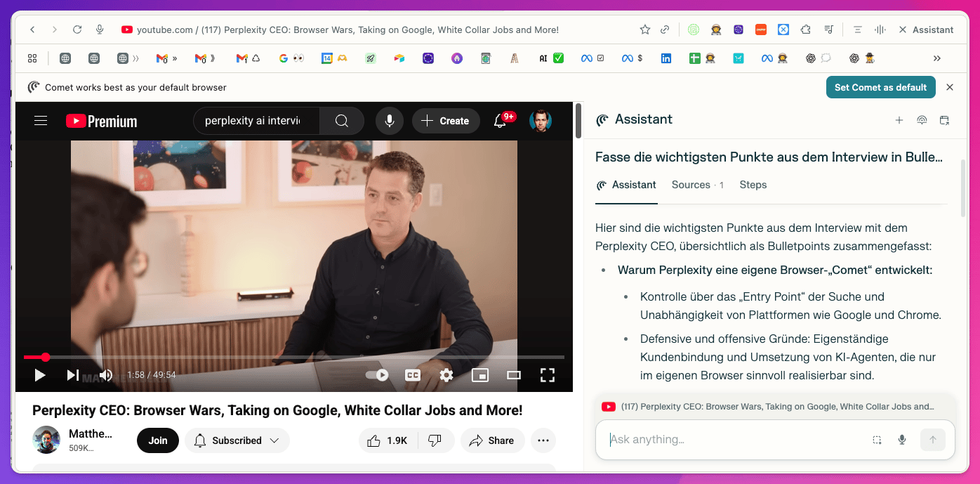Open YouTube notifications bell
Screen dimensions: 980x484
(x=500, y=121)
